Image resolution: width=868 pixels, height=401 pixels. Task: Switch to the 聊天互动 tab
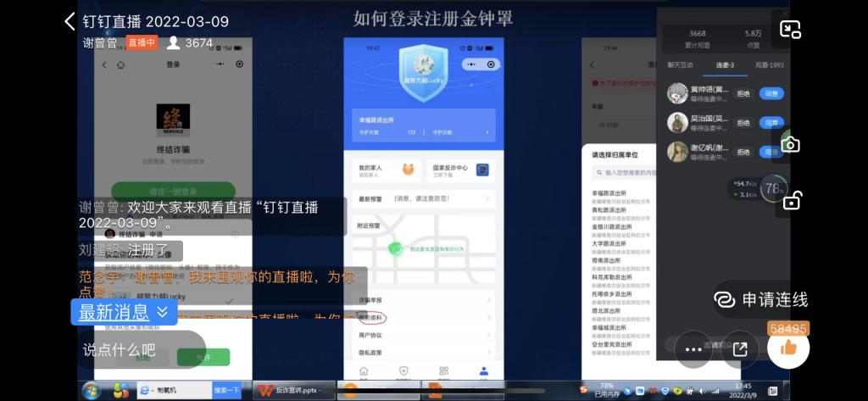[x=680, y=64]
